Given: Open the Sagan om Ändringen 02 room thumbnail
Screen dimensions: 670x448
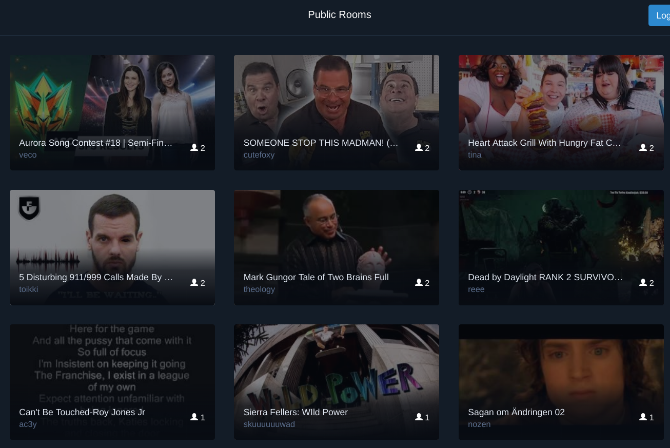Looking at the screenshot, I should click(561, 382).
